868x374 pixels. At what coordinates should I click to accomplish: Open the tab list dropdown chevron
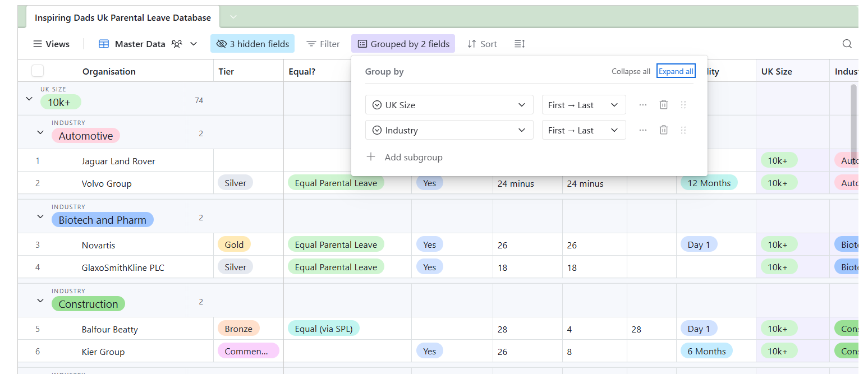pyautogui.click(x=233, y=17)
